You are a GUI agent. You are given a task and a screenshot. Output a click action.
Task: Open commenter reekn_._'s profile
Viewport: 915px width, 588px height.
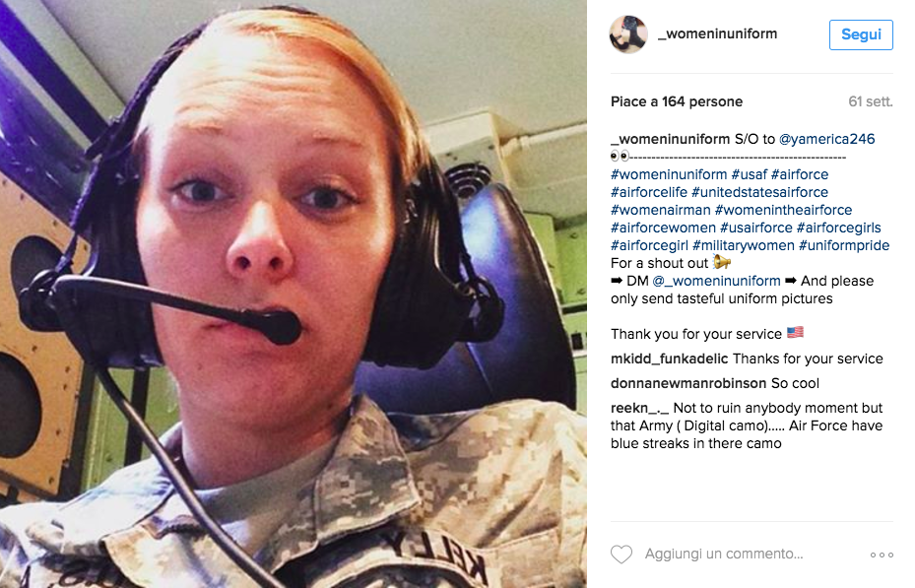639,408
